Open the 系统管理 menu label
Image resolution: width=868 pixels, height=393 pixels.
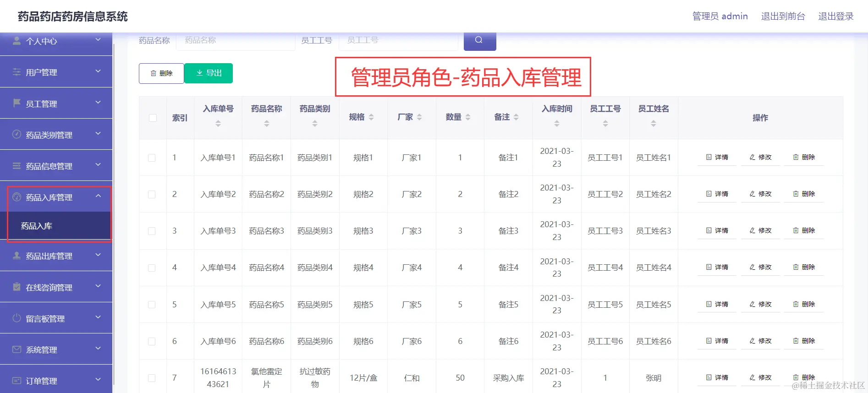[41, 350]
